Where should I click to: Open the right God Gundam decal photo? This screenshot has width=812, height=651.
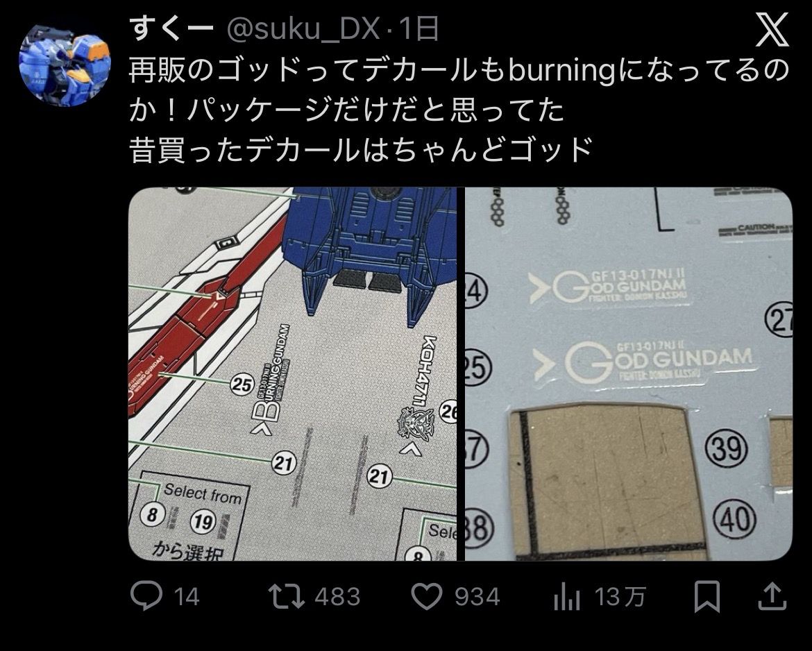point(629,373)
